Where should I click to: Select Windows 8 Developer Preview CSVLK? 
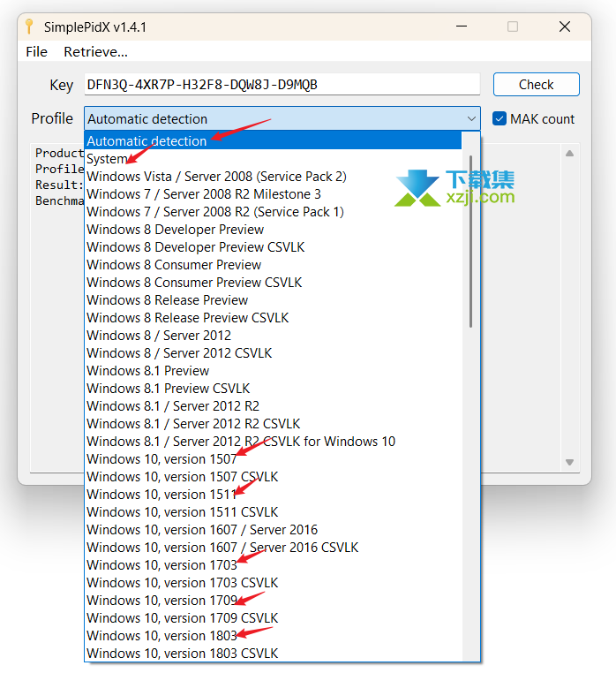[274, 246]
